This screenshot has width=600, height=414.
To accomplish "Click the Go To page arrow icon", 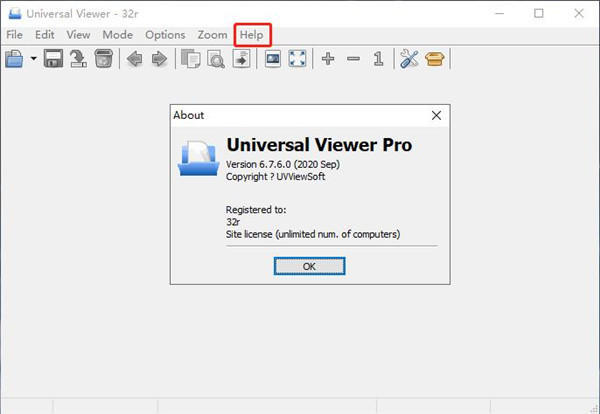I will tap(241, 59).
